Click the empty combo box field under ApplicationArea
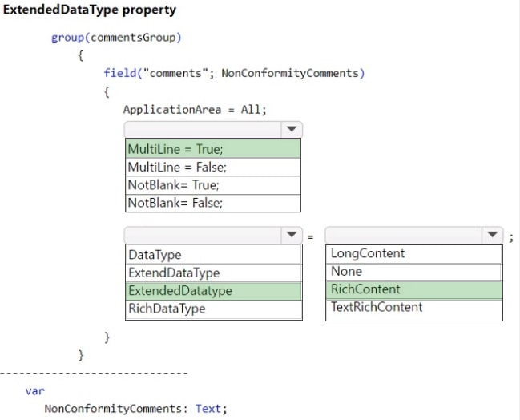 point(203,129)
